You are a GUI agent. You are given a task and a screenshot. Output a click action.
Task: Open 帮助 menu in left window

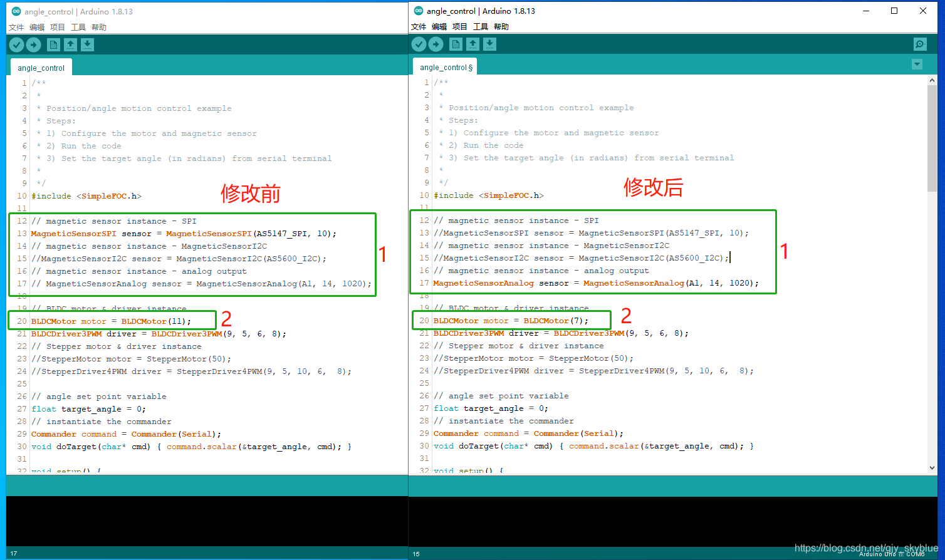[99, 28]
